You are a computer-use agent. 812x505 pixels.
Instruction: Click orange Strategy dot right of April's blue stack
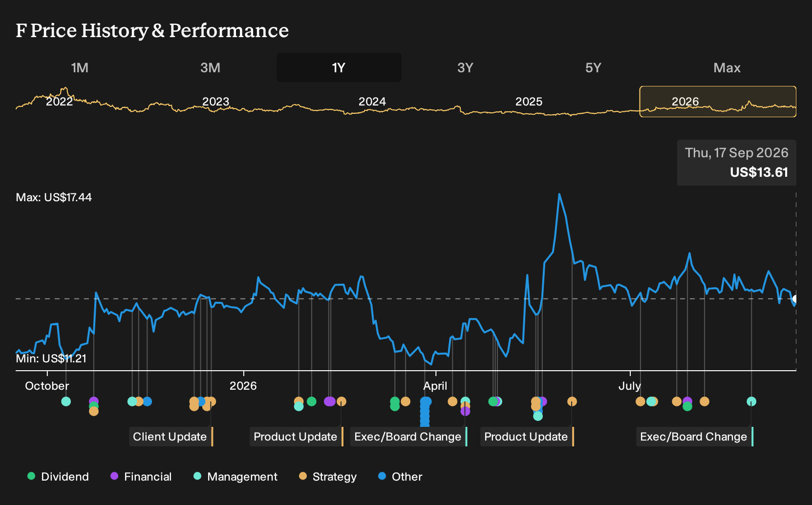(452, 401)
